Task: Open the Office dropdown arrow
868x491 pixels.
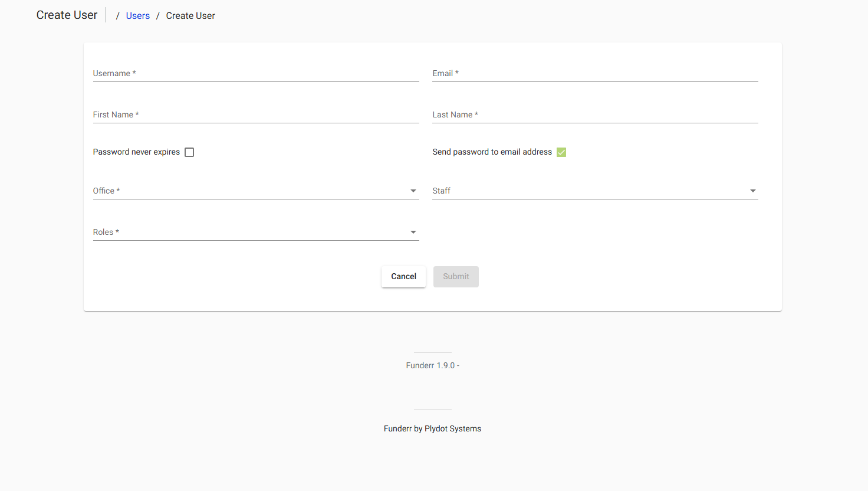Action: [413, 191]
